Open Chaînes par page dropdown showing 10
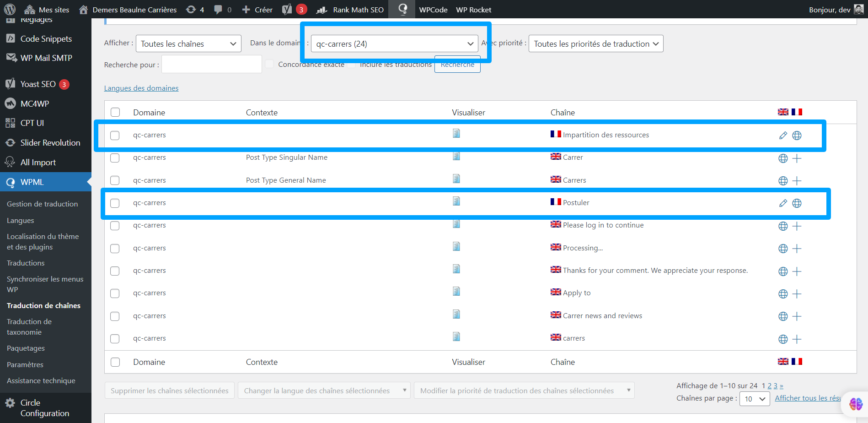Viewport: 868px width, 423px height. click(755, 399)
